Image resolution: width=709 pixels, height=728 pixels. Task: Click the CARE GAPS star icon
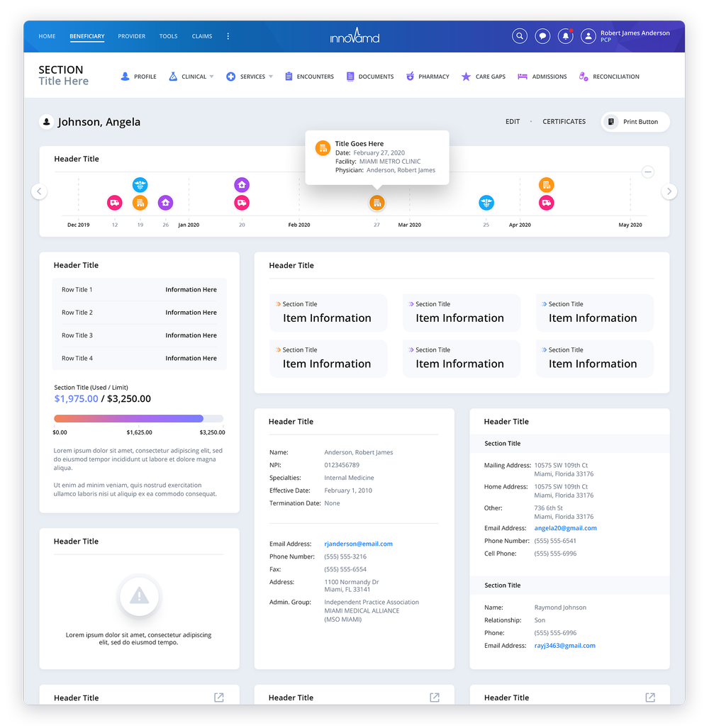466,76
